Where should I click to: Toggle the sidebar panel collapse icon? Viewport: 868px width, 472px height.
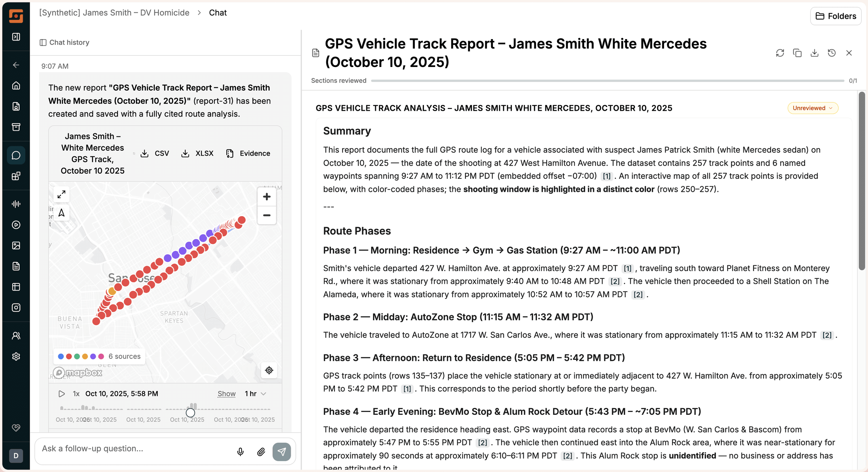click(x=16, y=37)
